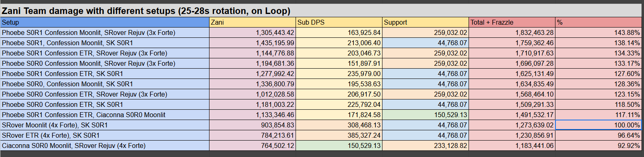Click the total value 1,832,463.28
Viewport: 644px width, 157px height.
[x=512, y=32]
